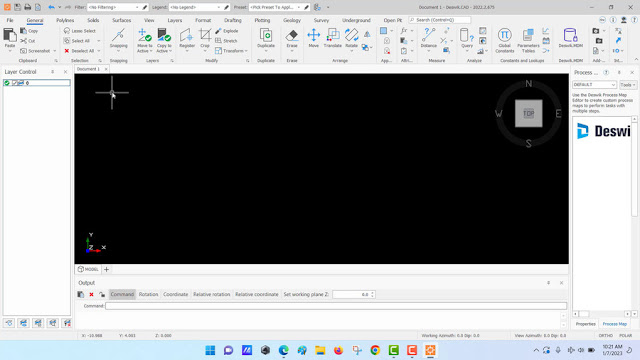
Task: Click the Cut scissors icon
Action: [23, 41]
